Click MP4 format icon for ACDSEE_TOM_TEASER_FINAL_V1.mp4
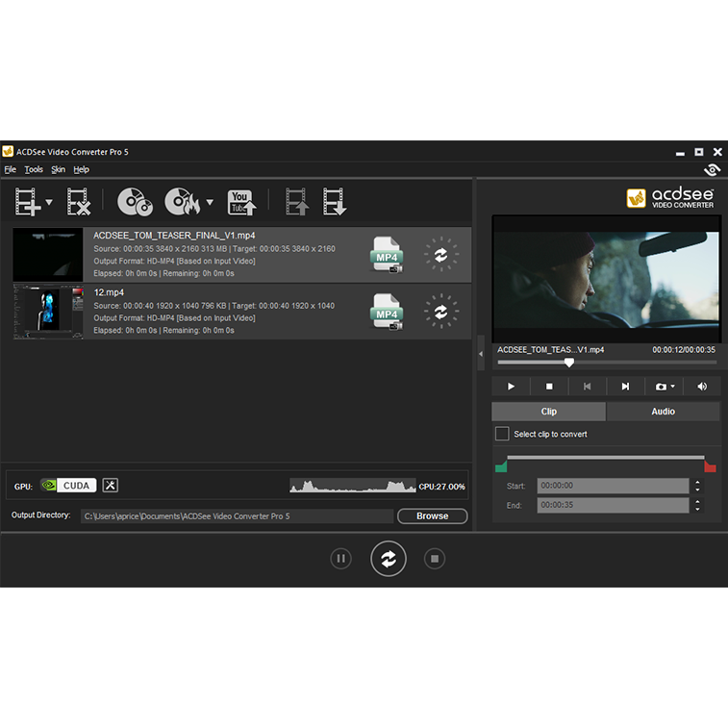This screenshot has width=728, height=728. 387,255
